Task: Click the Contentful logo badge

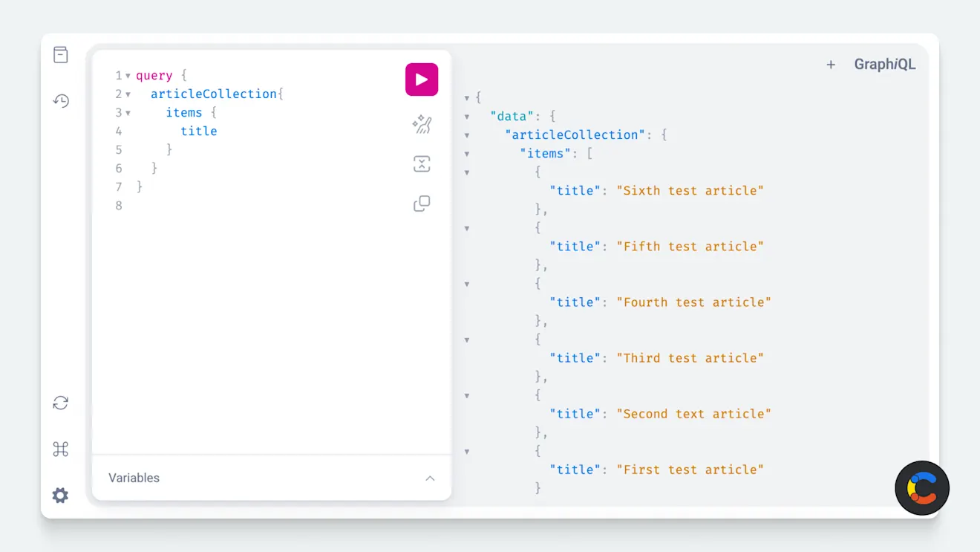Action: (922, 488)
